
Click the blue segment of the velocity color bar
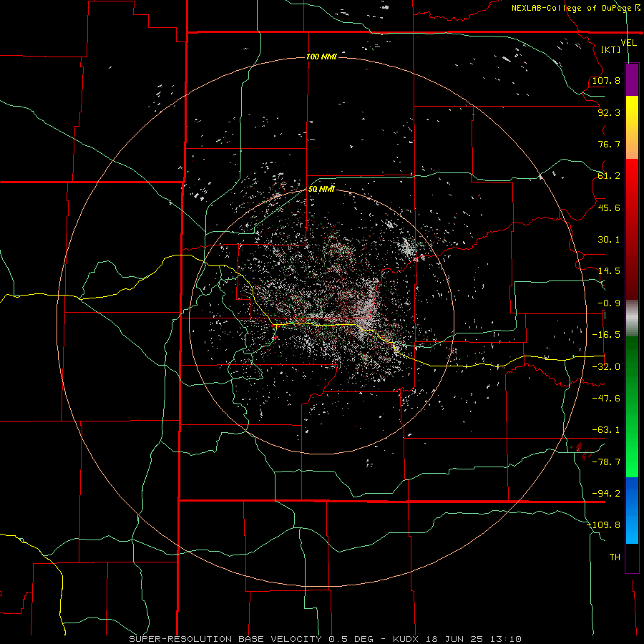[632, 510]
